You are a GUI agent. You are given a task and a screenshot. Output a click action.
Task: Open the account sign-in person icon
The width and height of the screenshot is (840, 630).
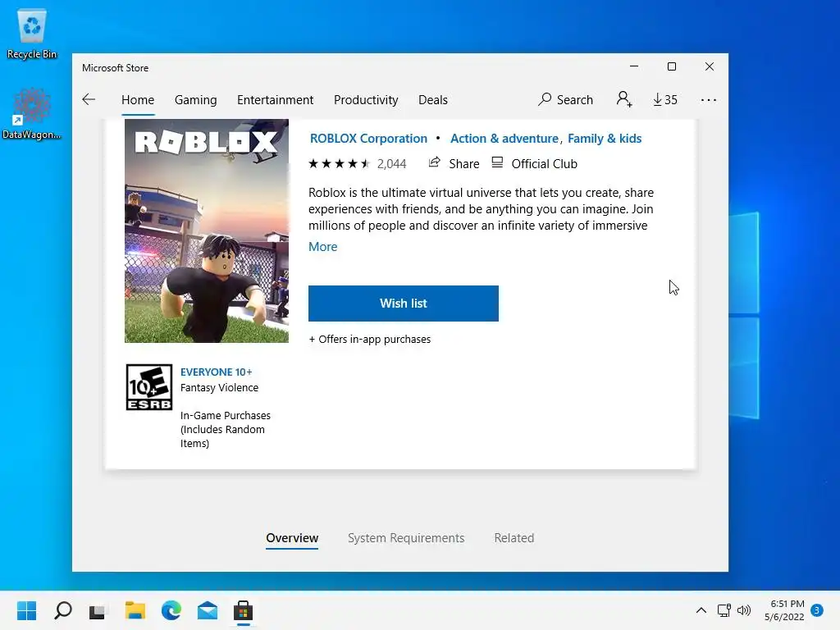coord(624,99)
